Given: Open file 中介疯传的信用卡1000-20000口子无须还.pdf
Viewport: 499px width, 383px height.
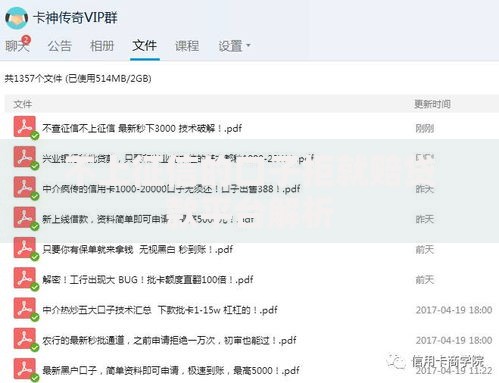Looking at the screenshot, I should [171, 189].
